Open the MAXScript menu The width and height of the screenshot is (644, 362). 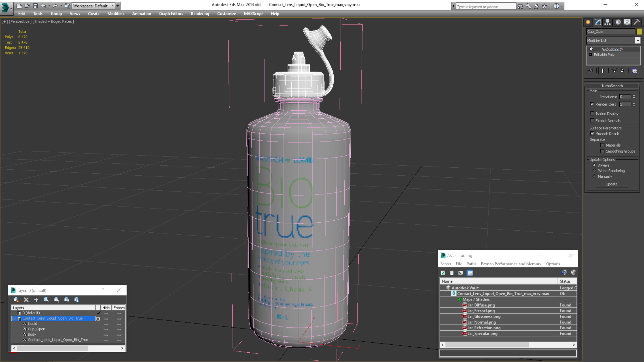[x=253, y=14]
